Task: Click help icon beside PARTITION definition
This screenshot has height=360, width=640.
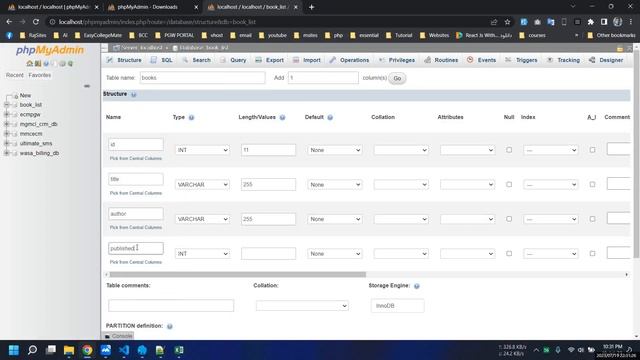Action: (x=170, y=326)
